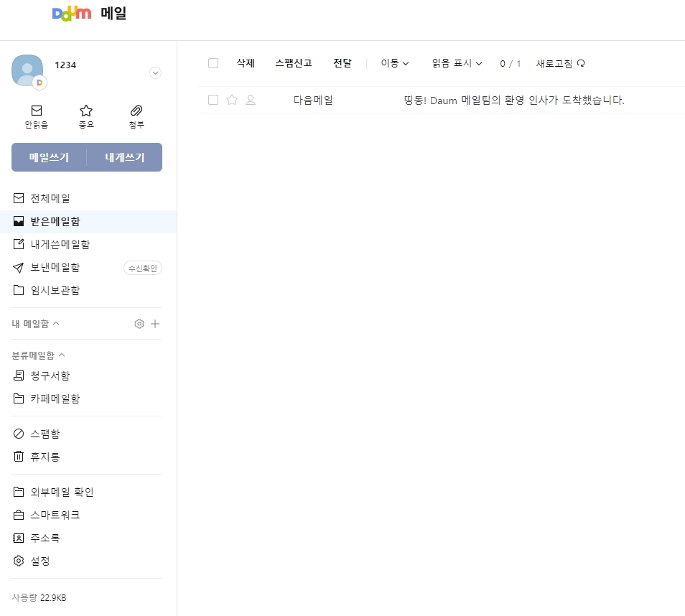Expand the account dropdown arrow next to 1234
685x616 pixels.
tap(156, 73)
